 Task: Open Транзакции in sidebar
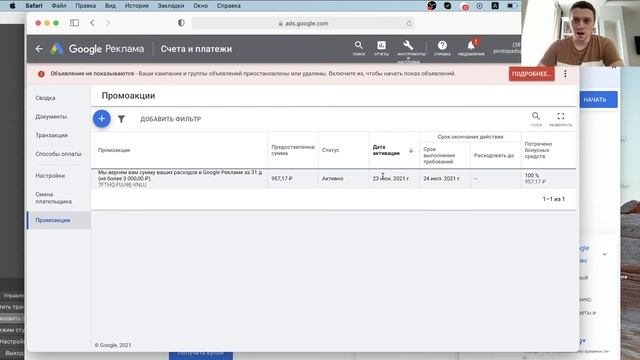click(51, 135)
